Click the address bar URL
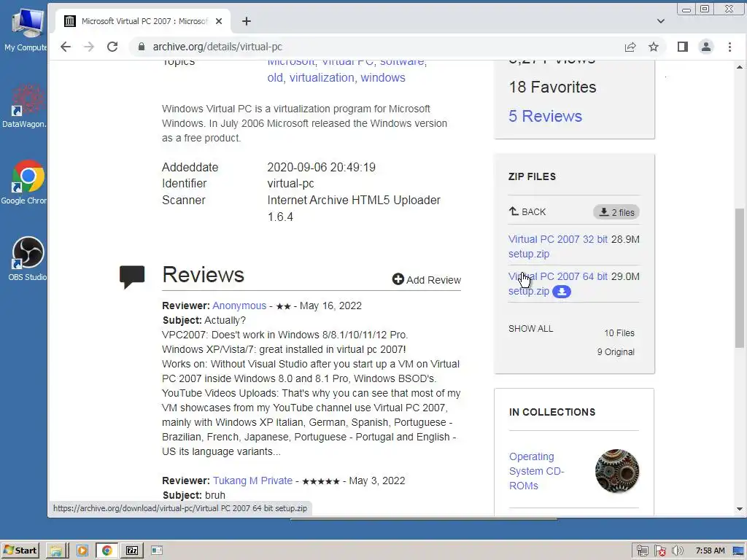The width and height of the screenshot is (747, 560). (217, 47)
